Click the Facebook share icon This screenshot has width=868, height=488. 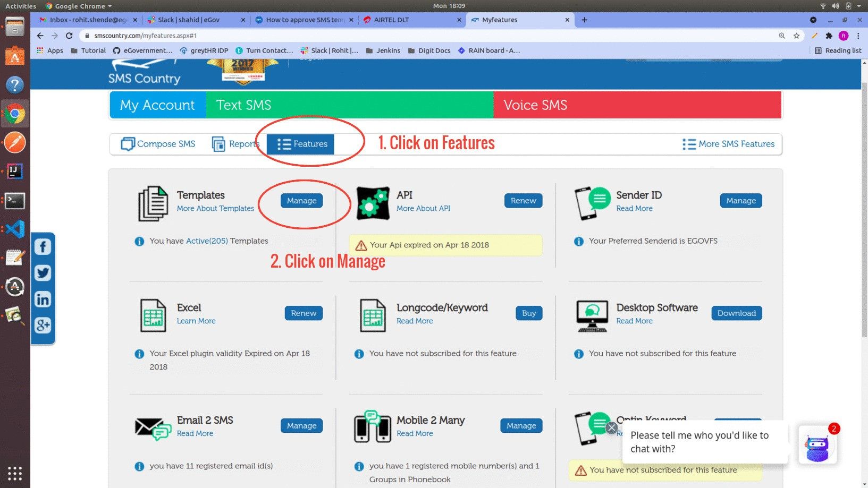[x=43, y=247]
